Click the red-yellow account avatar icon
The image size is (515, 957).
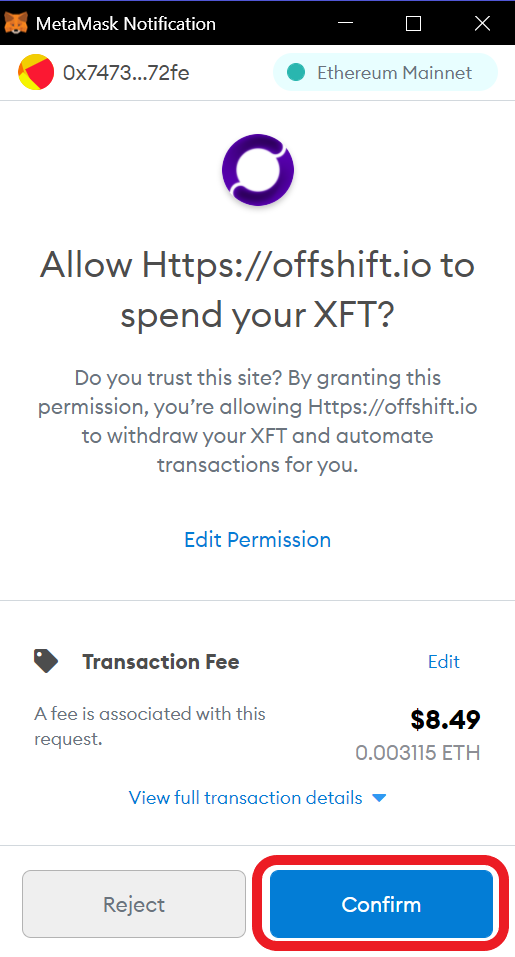coord(35,72)
